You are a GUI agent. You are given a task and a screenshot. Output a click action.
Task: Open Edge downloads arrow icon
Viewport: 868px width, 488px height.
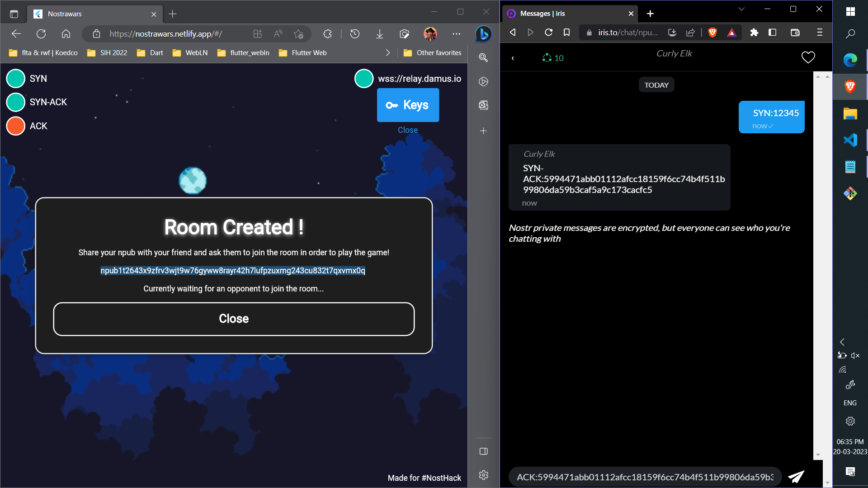(x=380, y=34)
